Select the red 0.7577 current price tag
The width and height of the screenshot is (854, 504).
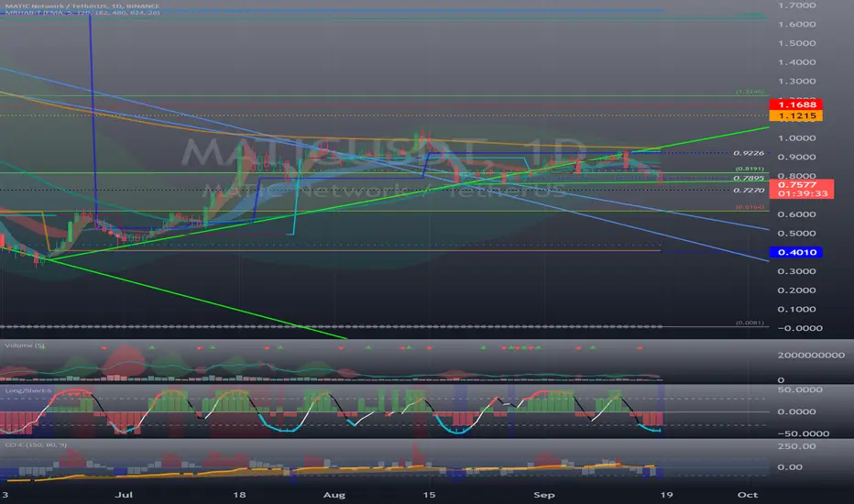point(799,185)
